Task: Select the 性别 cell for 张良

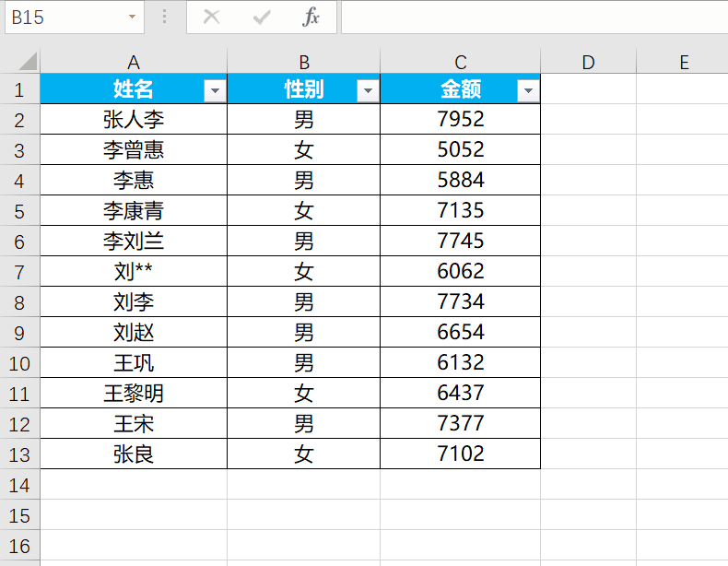Action: (x=304, y=454)
